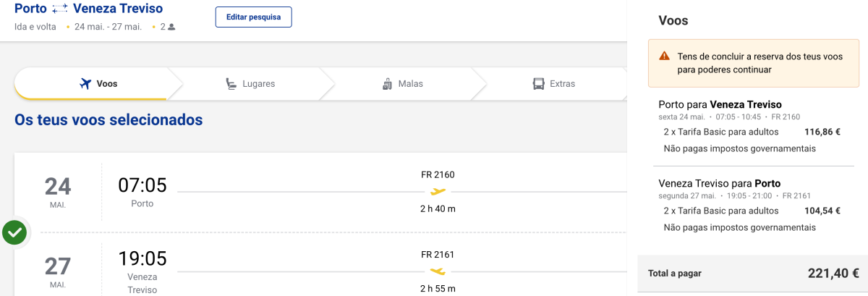Click the airplane icon in Voos tab
This screenshot has height=296, width=868.
(x=86, y=84)
